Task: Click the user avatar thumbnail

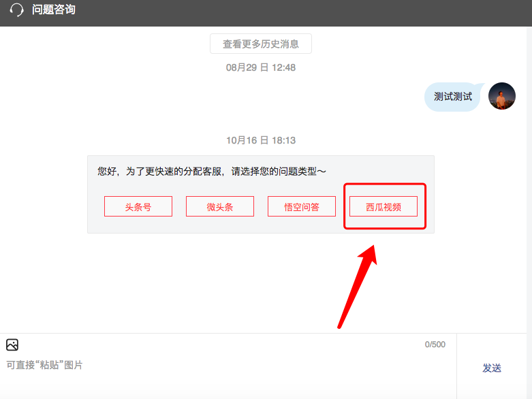Action: [x=502, y=96]
